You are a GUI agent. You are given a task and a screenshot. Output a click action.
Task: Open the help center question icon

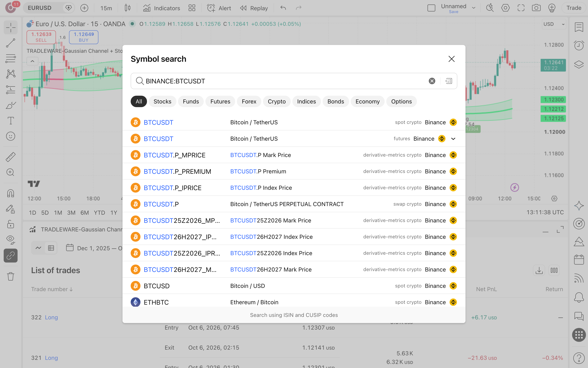[579, 358]
